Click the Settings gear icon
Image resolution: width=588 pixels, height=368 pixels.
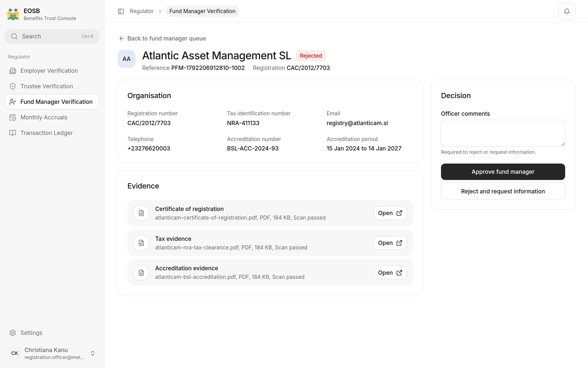point(13,333)
